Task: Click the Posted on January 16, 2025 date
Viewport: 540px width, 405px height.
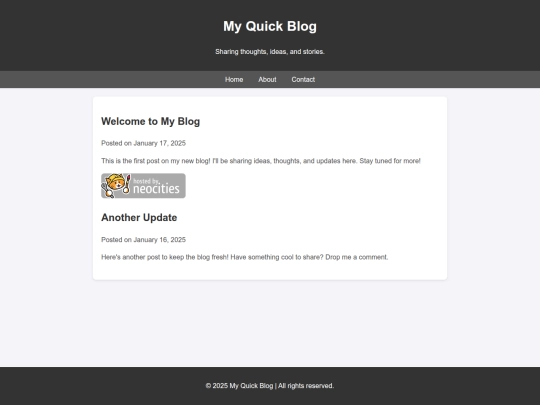Action: [x=143, y=240]
